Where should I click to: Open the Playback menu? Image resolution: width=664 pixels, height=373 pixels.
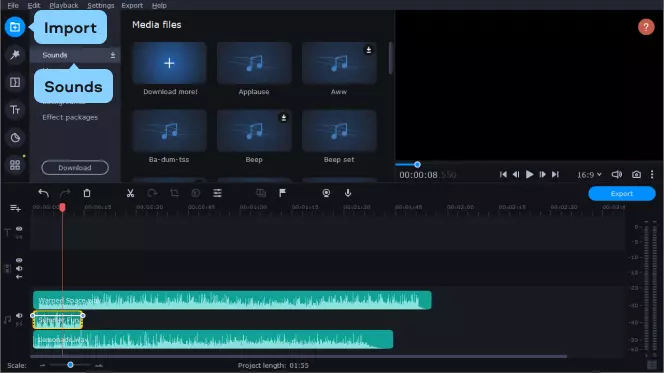coord(64,6)
